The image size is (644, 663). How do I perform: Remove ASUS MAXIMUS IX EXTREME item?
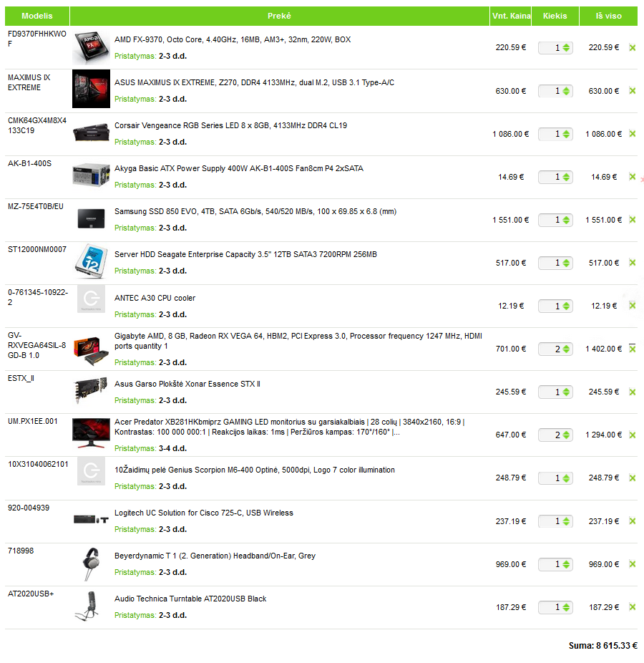pyautogui.click(x=632, y=91)
